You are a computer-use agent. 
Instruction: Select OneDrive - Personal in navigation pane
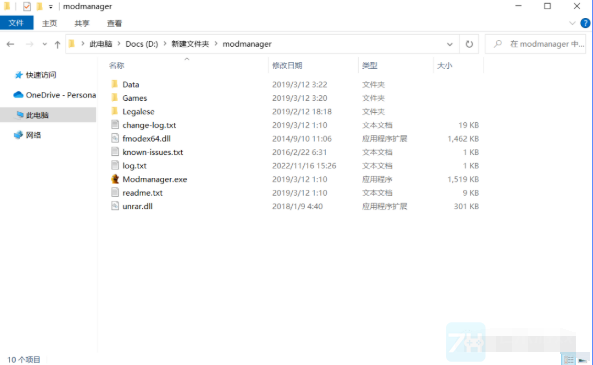tap(61, 95)
